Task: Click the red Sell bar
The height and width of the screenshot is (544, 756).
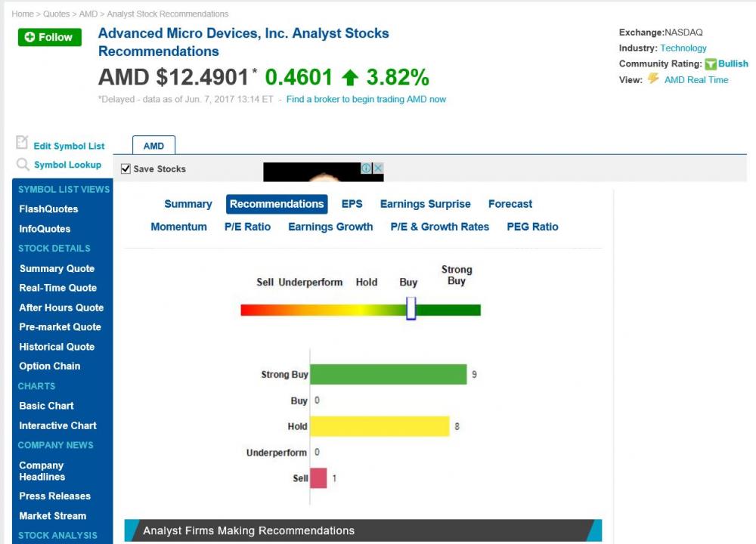Action: [x=319, y=478]
